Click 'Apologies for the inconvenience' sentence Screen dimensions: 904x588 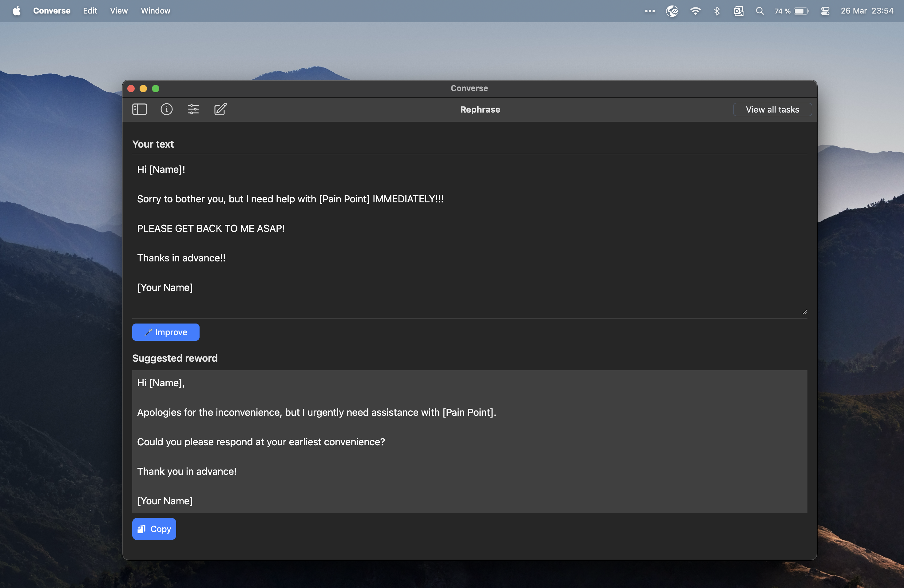point(316,412)
